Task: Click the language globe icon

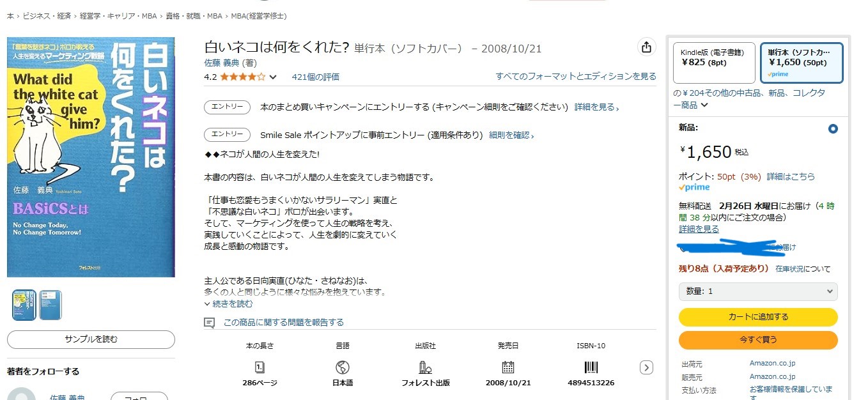Action: click(343, 367)
